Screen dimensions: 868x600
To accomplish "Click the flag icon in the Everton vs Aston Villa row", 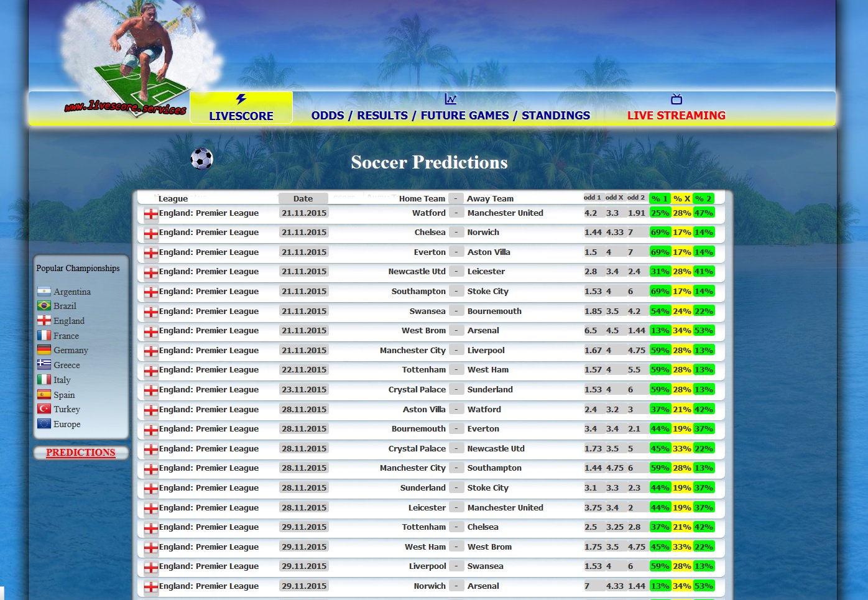I will coord(151,254).
